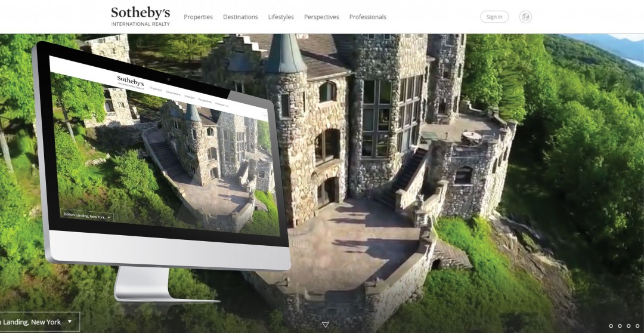This screenshot has width=644, height=333.
Task: Click the Sign in button
Action: coord(494,17)
